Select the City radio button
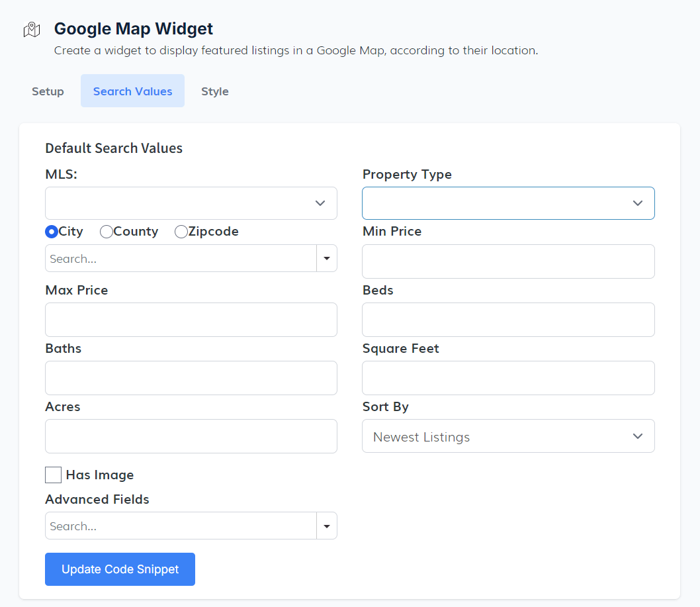 coord(52,232)
